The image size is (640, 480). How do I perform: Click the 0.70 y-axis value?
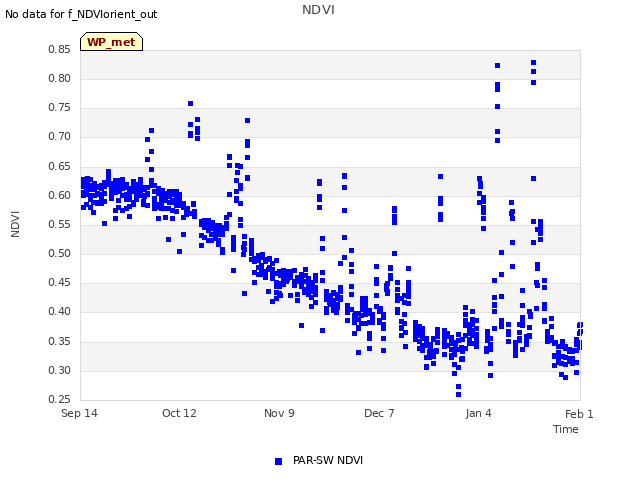pyautogui.click(x=59, y=137)
